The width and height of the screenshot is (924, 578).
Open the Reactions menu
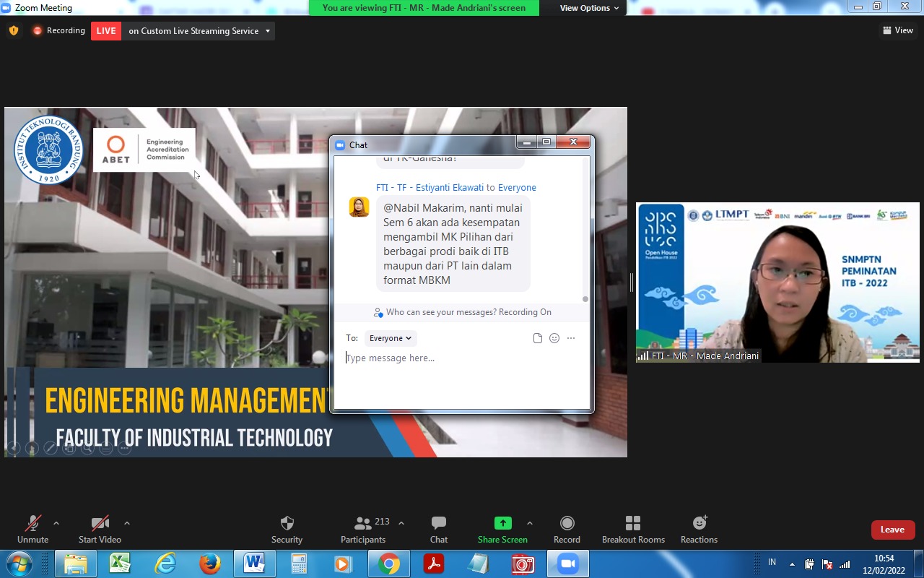(x=699, y=524)
